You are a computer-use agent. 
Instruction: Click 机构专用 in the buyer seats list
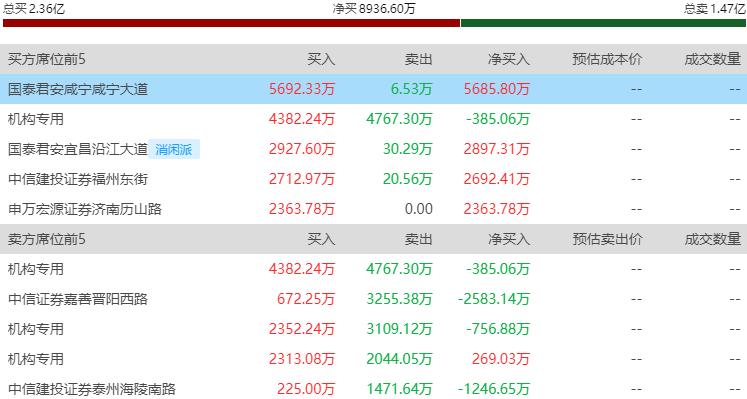(36, 119)
